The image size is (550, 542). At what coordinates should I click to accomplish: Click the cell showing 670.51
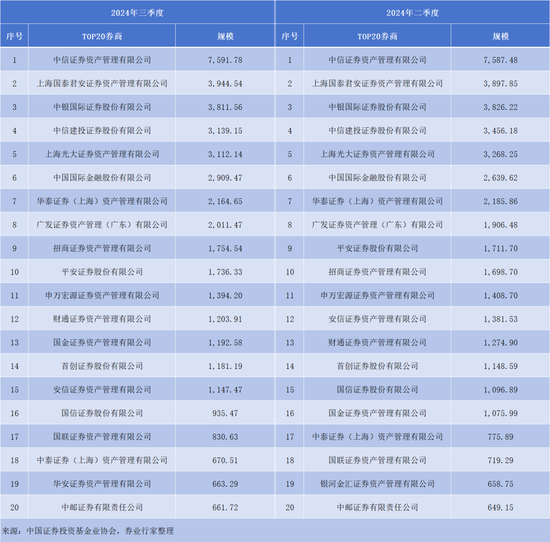pyautogui.click(x=225, y=460)
